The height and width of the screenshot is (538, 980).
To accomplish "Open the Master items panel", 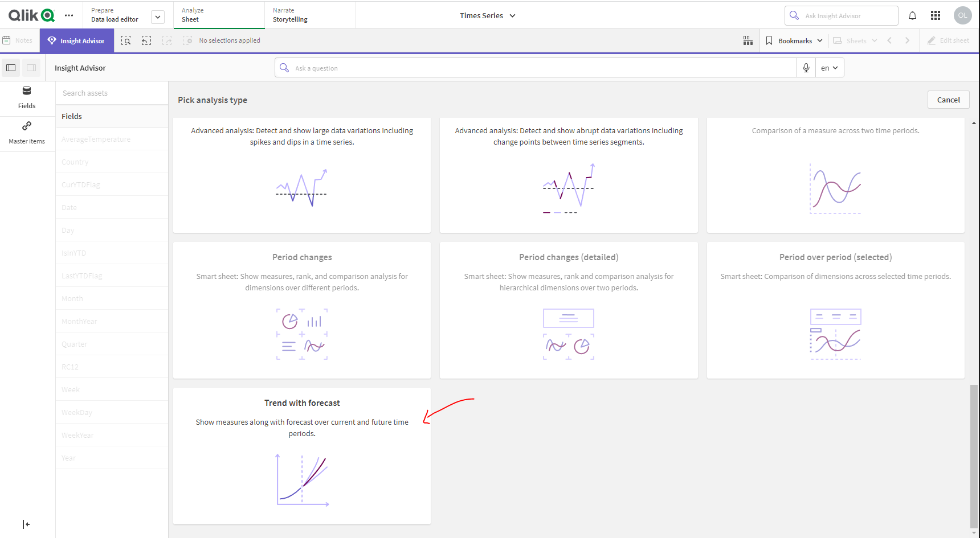I will 27,133.
